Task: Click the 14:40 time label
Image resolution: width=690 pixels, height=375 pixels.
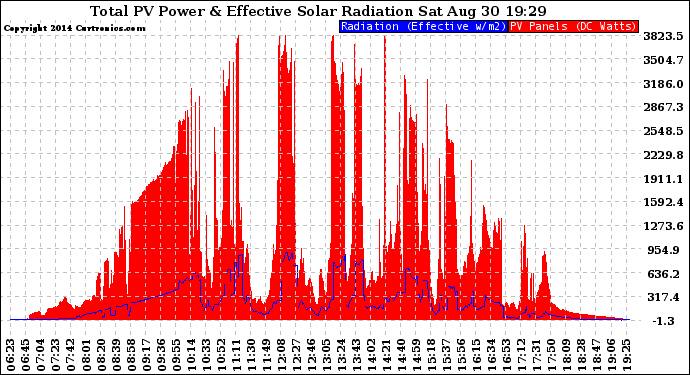Action: 401,354
